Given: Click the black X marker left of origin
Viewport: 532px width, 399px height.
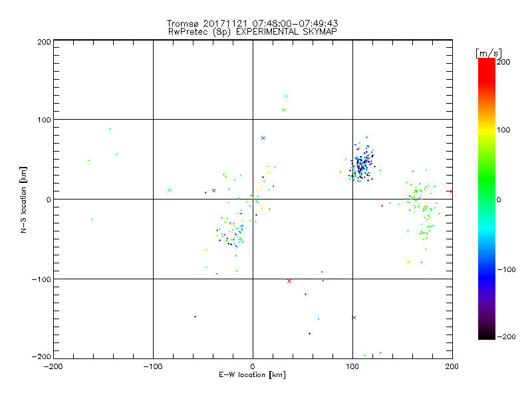Looking at the screenshot, I should point(213,191).
